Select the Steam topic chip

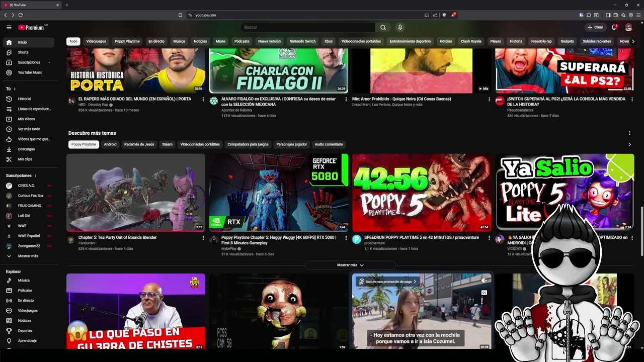167,144
